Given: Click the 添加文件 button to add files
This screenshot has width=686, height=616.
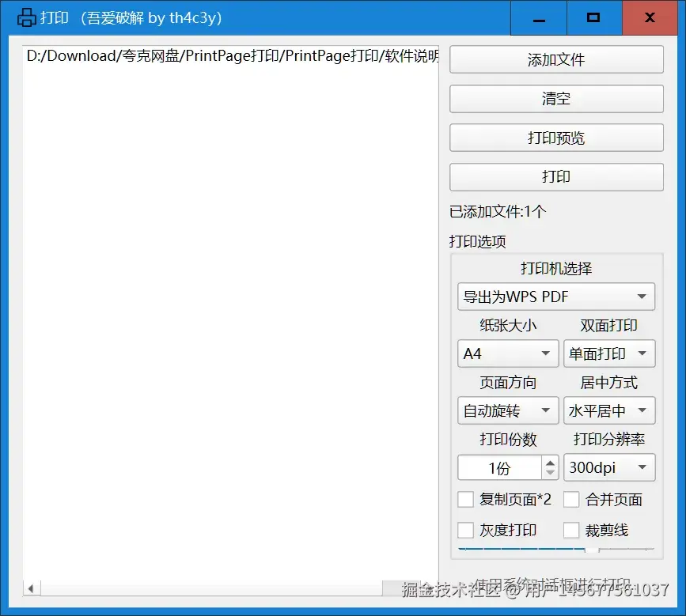Looking at the screenshot, I should pos(555,59).
